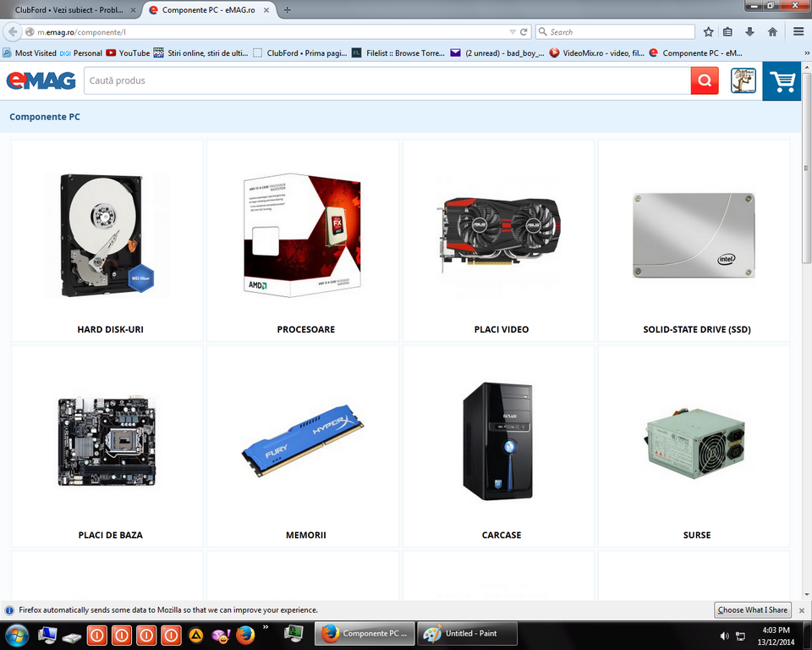Image resolution: width=812 pixels, height=650 pixels.
Task: Open a new tab with the plus button
Action: coord(288,10)
